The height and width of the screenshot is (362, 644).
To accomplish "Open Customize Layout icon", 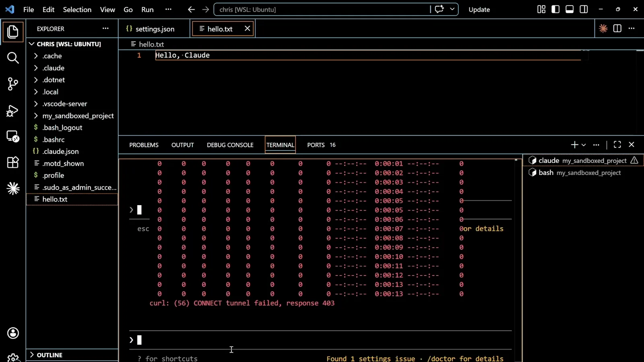I will 541,9.
